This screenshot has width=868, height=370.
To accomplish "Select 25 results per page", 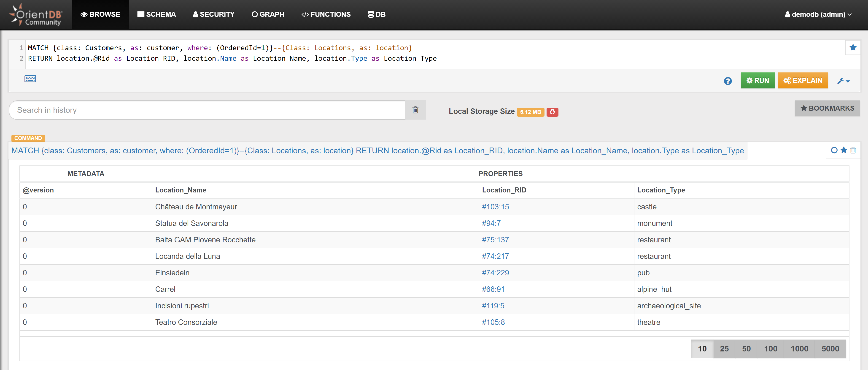I will [x=724, y=348].
